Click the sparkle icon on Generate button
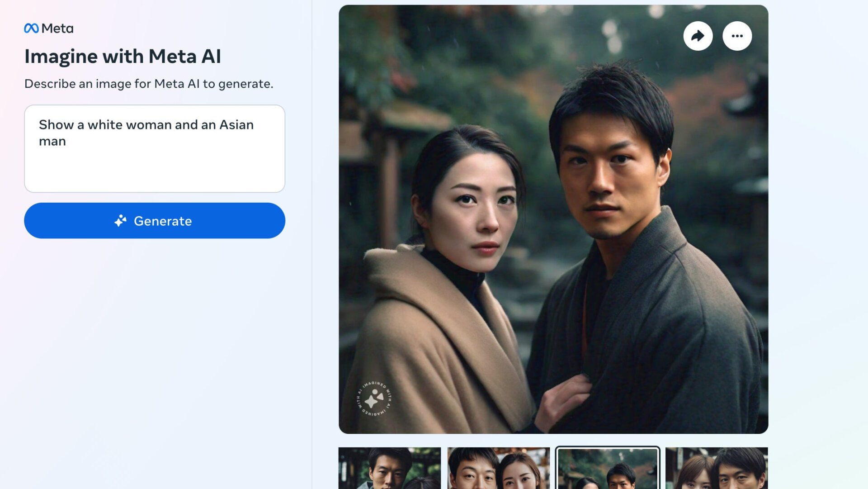The height and width of the screenshot is (489, 868). [x=120, y=221]
